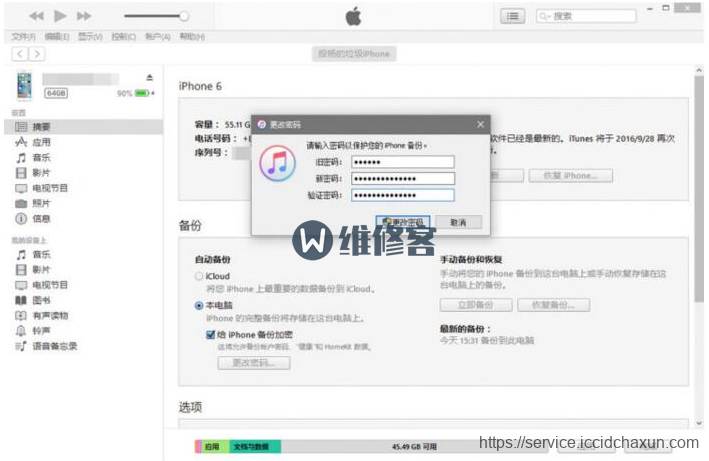Viewport: 709px width, 461px height.
Task: Click the 64GB capacity badge
Action: point(56,93)
